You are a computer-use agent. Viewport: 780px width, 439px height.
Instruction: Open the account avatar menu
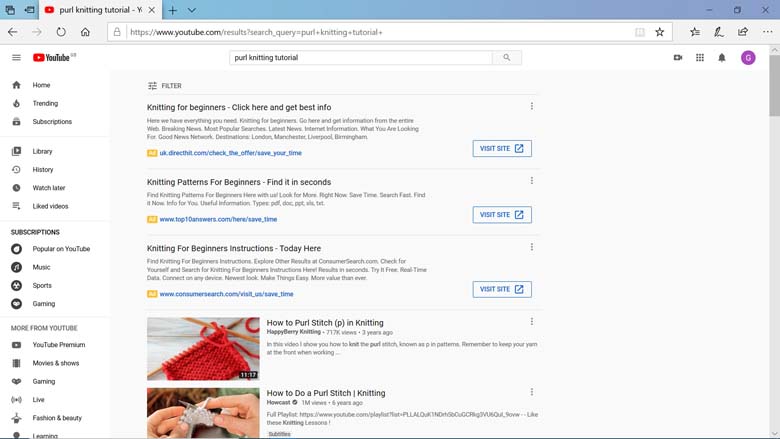pyautogui.click(x=748, y=58)
